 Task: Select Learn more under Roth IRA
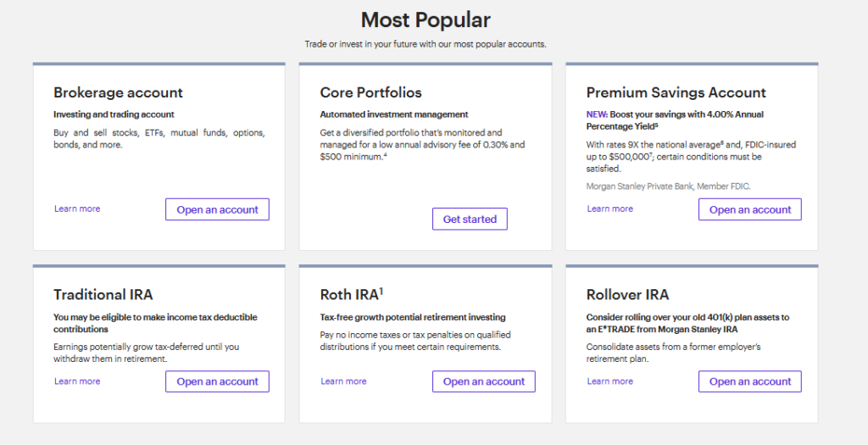click(x=343, y=381)
